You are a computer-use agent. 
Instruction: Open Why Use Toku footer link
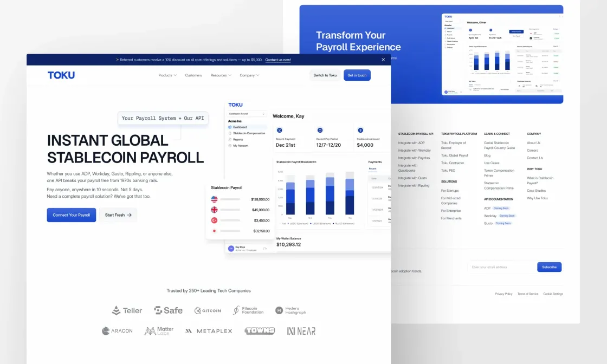click(537, 198)
